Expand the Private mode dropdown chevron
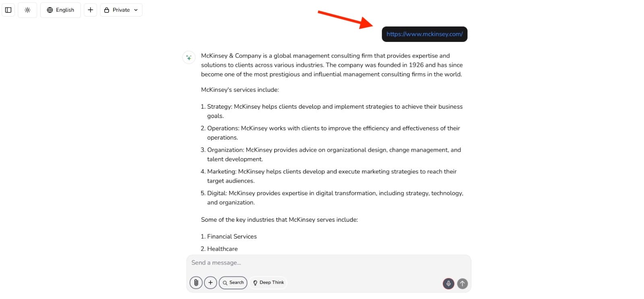 [x=136, y=10]
